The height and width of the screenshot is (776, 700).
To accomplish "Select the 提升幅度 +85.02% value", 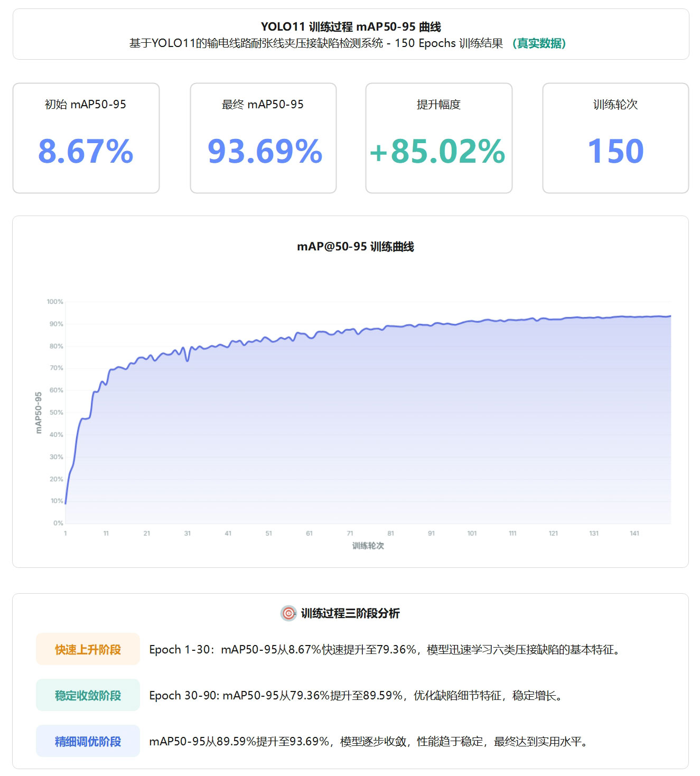I will pyautogui.click(x=438, y=151).
